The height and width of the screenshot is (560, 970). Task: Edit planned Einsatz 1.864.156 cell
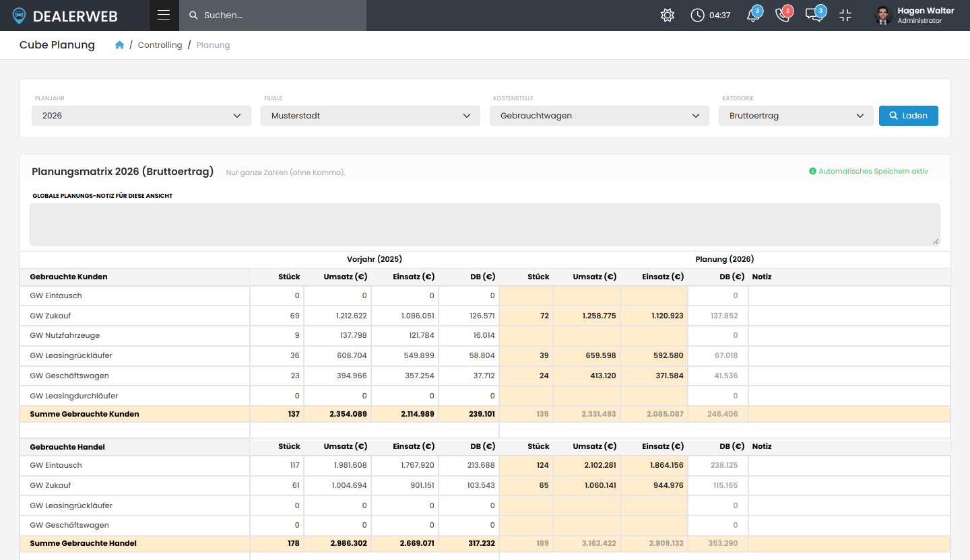(x=654, y=465)
